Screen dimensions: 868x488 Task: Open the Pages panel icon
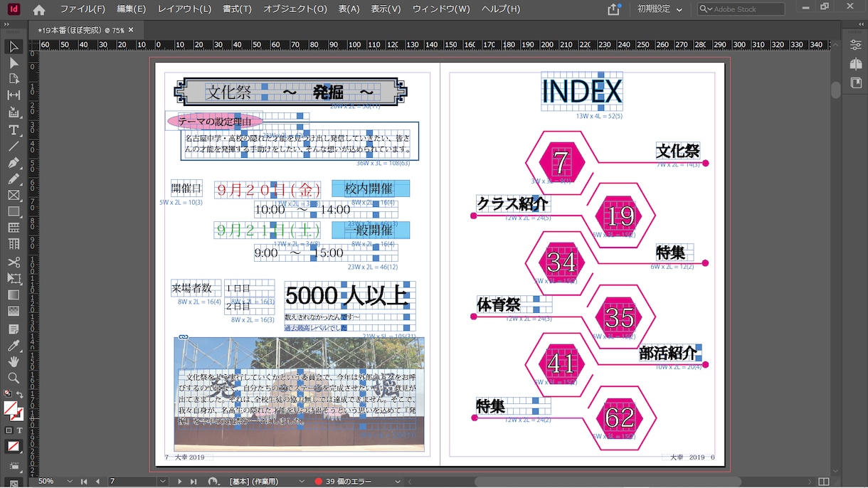point(855,64)
